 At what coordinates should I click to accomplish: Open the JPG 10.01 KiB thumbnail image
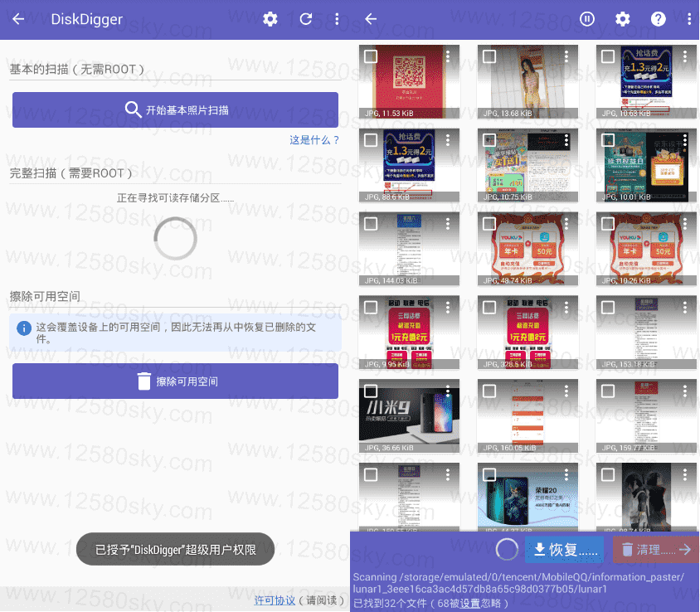click(646, 165)
